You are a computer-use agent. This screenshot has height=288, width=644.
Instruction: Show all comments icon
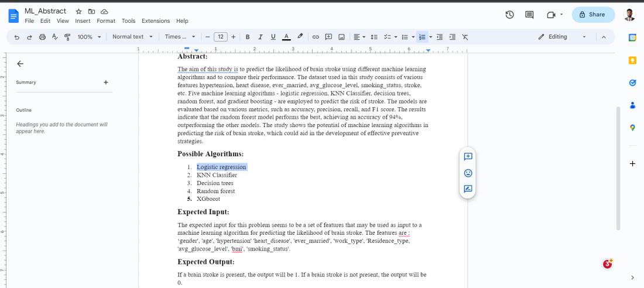[x=529, y=15]
